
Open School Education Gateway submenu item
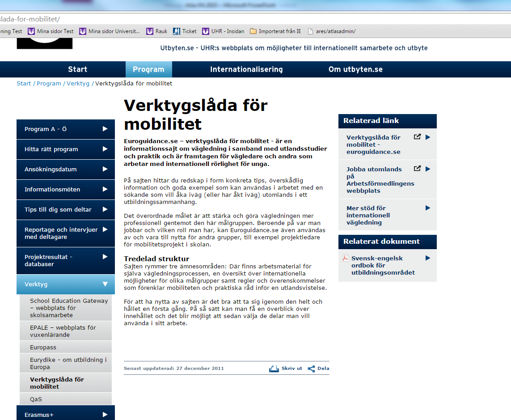point(66,308)
